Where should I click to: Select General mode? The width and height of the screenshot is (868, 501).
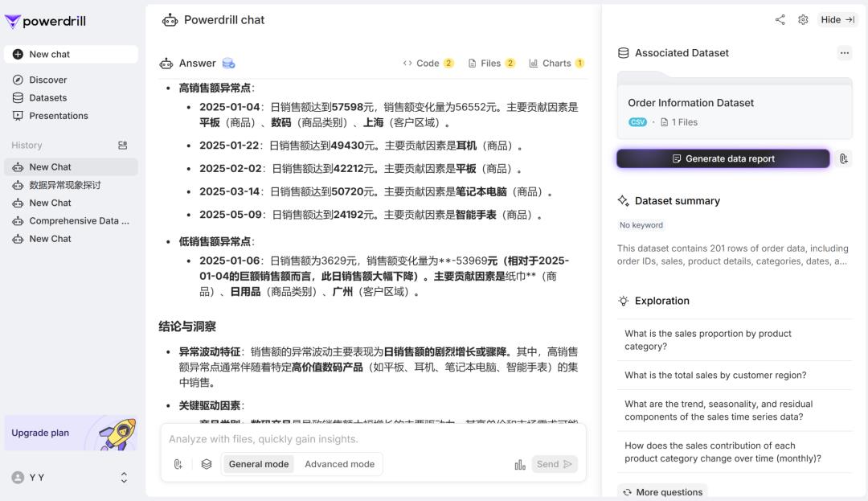tap(258, 464)
